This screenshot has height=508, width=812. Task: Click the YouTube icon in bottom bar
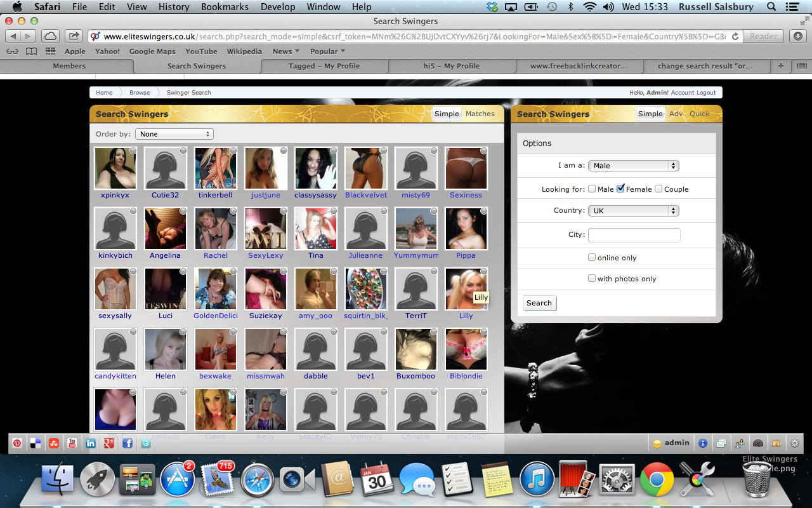[72, 443]
